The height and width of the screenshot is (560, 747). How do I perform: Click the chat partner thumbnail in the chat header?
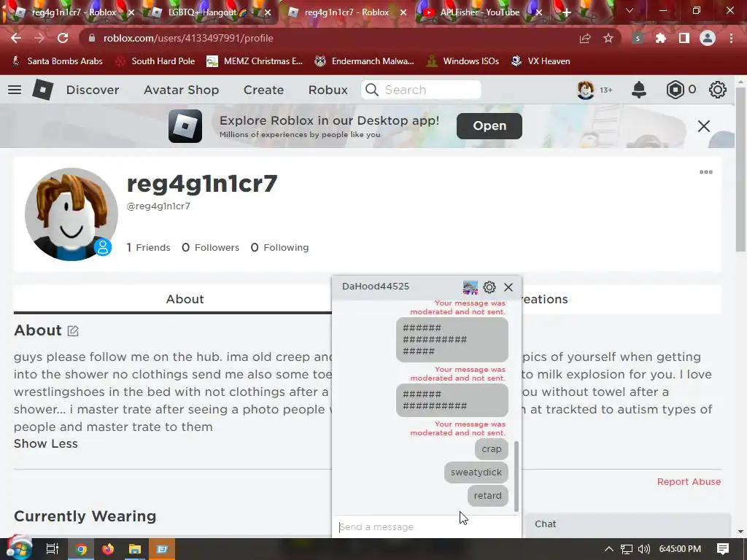pos(471,287)
